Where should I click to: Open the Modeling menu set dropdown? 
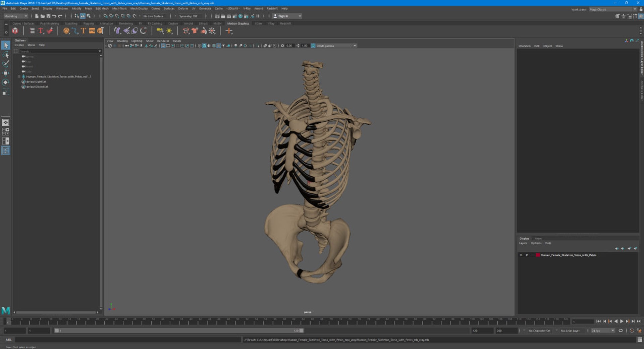point(16,16)
